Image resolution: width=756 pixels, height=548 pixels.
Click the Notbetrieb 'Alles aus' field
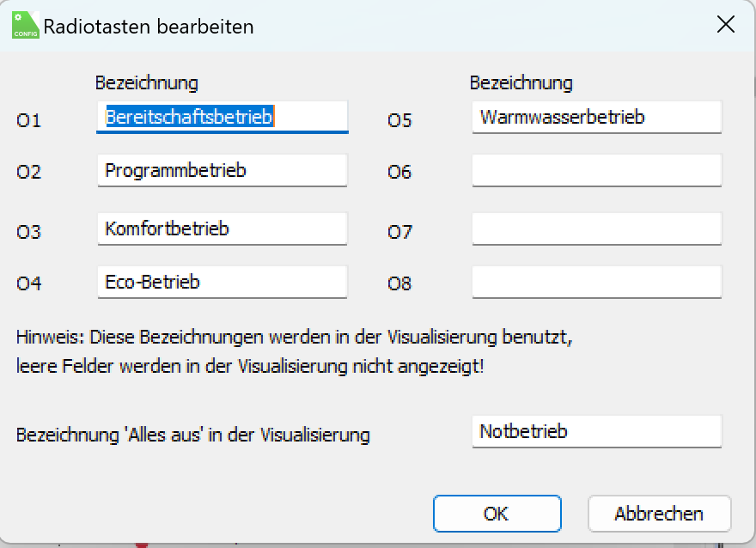597,431
